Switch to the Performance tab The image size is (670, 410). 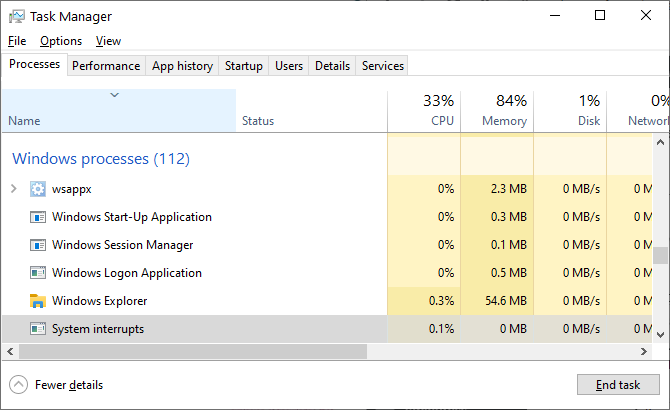tap(106, 66)
